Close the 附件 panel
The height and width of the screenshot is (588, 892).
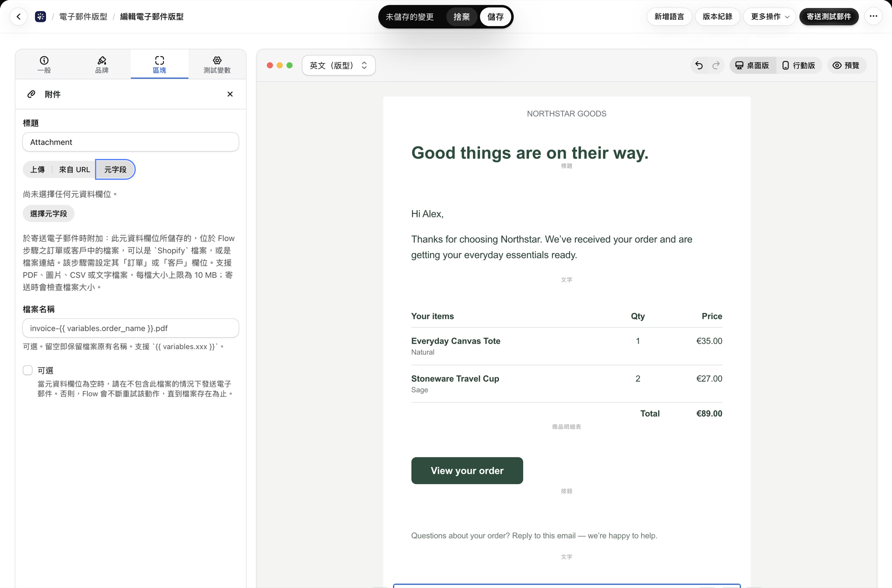point(230,94)
